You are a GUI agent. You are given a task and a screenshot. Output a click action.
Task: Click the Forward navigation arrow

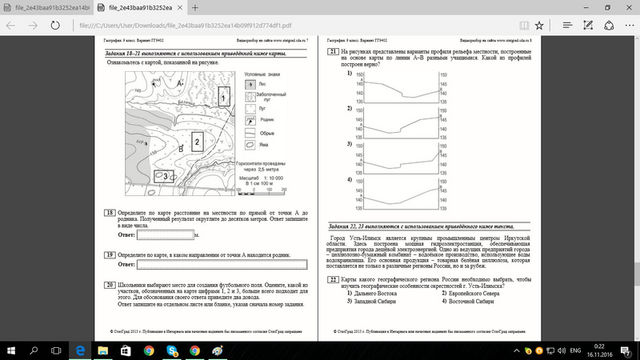pyautogui.click(x=33, y=25)
